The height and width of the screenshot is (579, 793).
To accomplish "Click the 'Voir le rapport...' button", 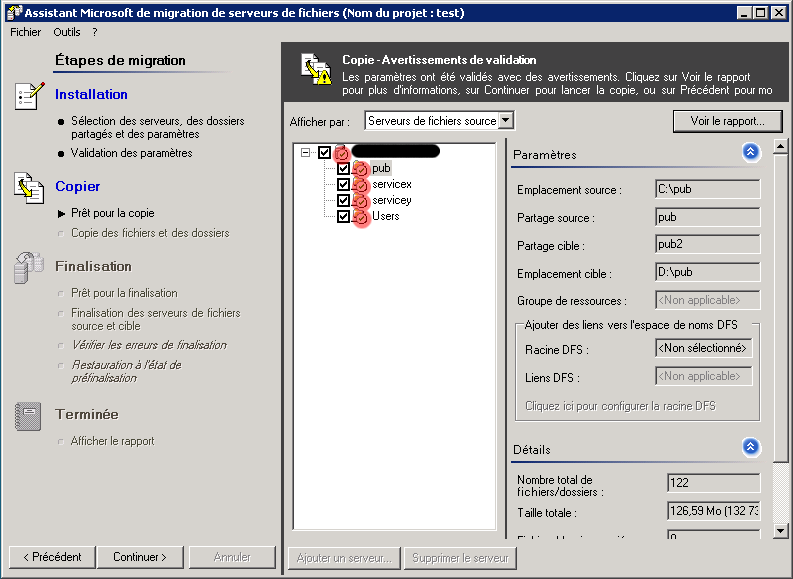I will pyautogui.click(x=728, y=121).
